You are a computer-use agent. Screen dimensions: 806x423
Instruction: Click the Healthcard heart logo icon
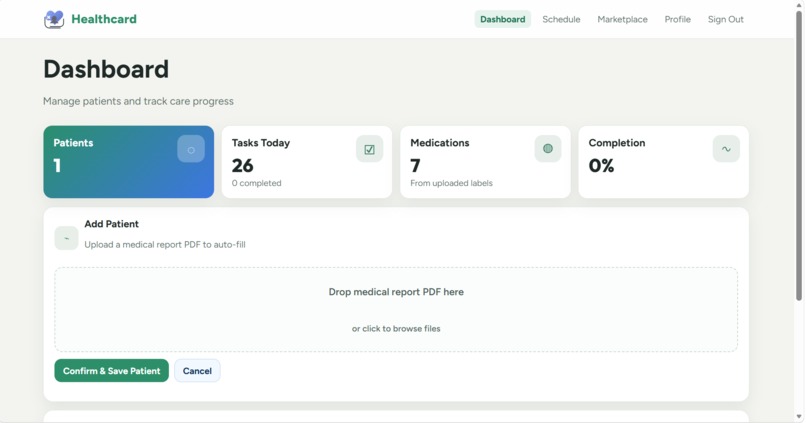pyautogui.click(x=54, y=19)
